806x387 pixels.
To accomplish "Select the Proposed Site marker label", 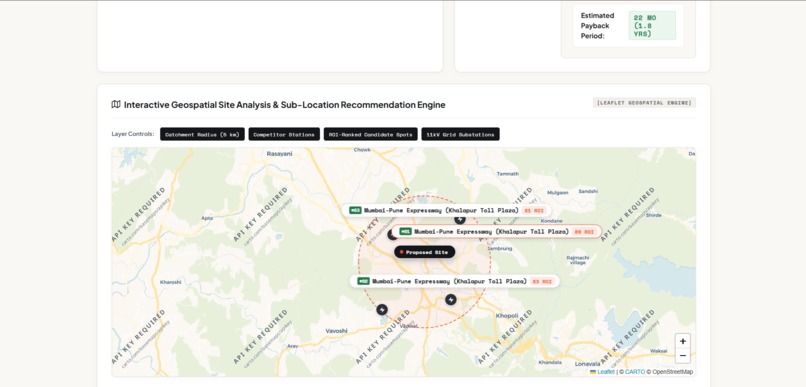I will click(x=425, y=252).
